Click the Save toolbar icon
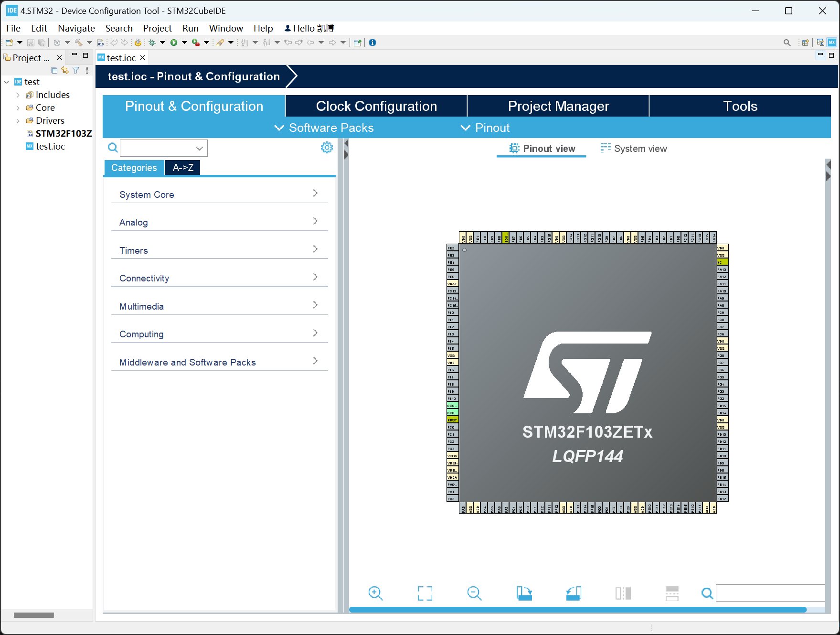The height and width of the screenshot is (635, 840). tap(31, 43)
